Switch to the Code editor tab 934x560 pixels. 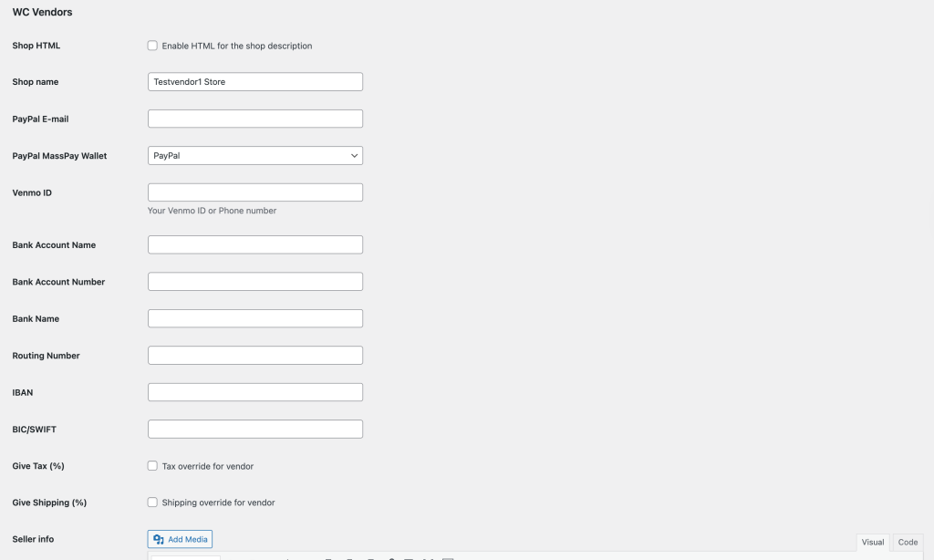coord(908,542)
